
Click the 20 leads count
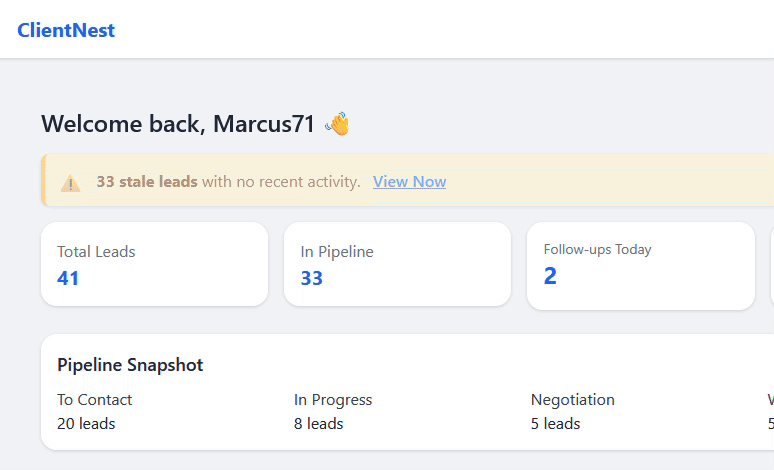pos(86,424)
